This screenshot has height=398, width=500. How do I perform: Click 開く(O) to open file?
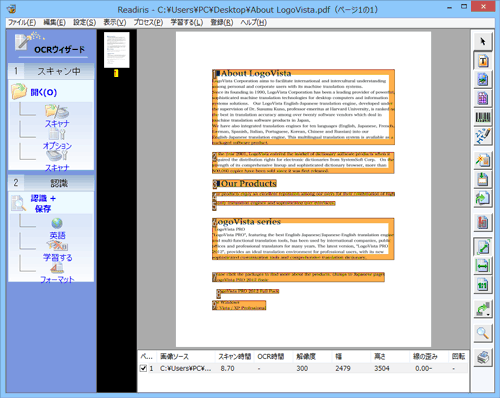(44, 92)
